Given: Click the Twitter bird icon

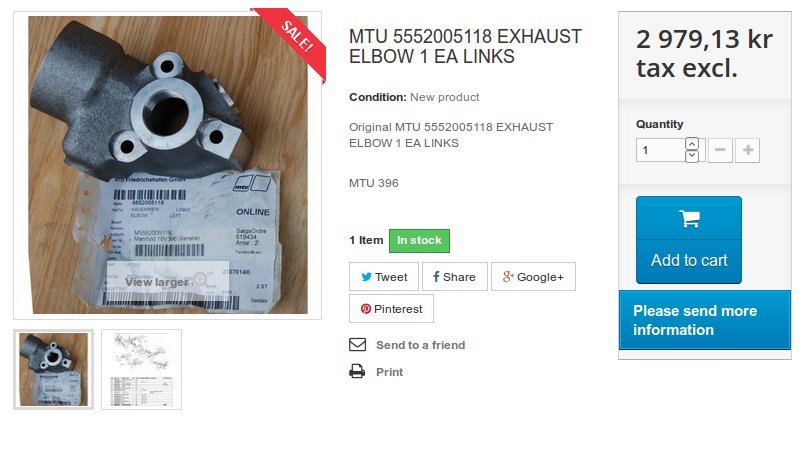Looking at the screenshot, I should [366, 277].
